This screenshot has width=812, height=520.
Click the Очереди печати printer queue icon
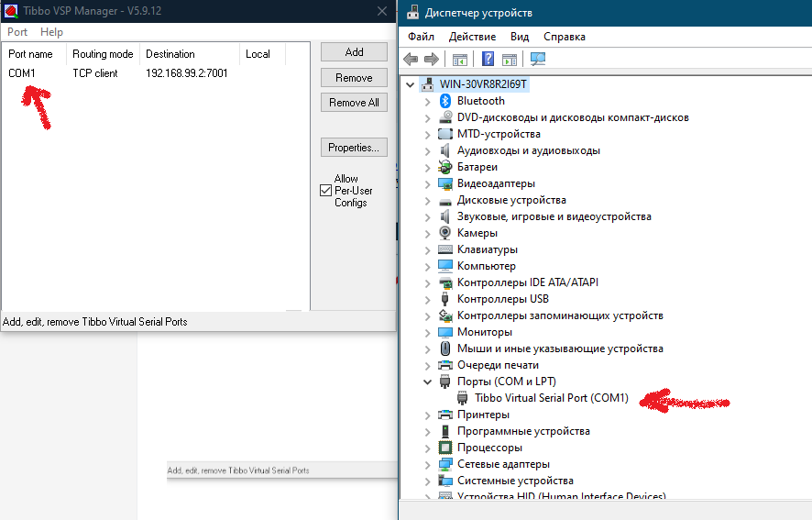(x=444, y=365)
